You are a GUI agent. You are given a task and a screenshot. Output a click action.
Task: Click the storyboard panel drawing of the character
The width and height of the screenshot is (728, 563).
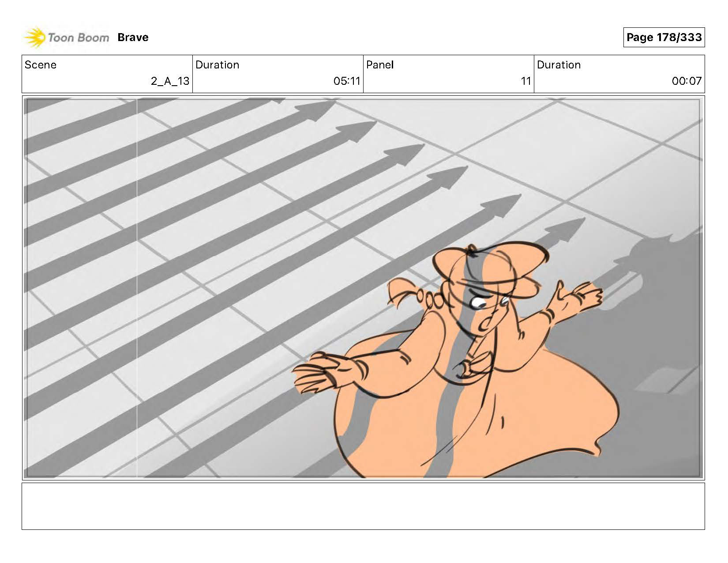point(363,288)
